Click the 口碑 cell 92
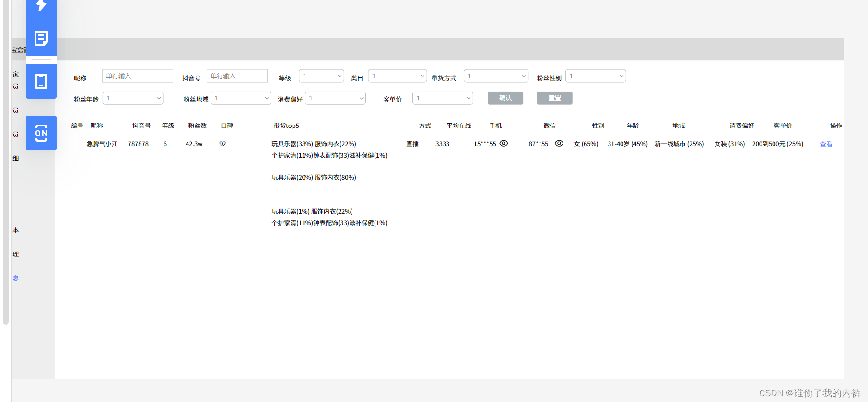 pos(223,144)
